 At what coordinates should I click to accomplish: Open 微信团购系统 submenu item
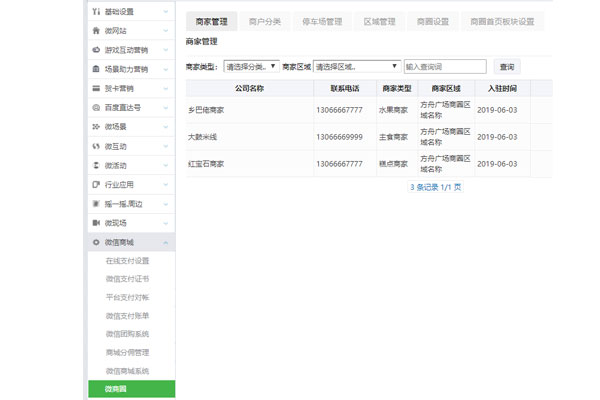(x=127, y=334)
